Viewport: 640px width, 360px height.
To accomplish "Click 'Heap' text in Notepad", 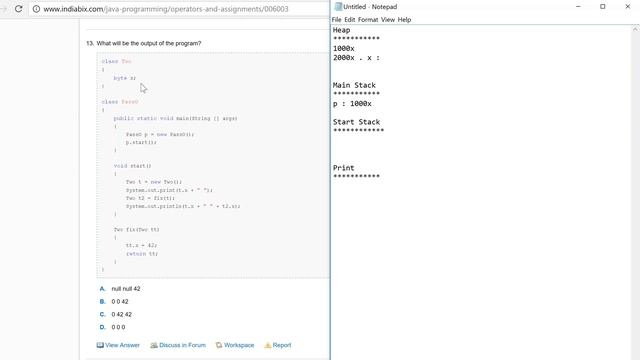I will pos(341,30).
